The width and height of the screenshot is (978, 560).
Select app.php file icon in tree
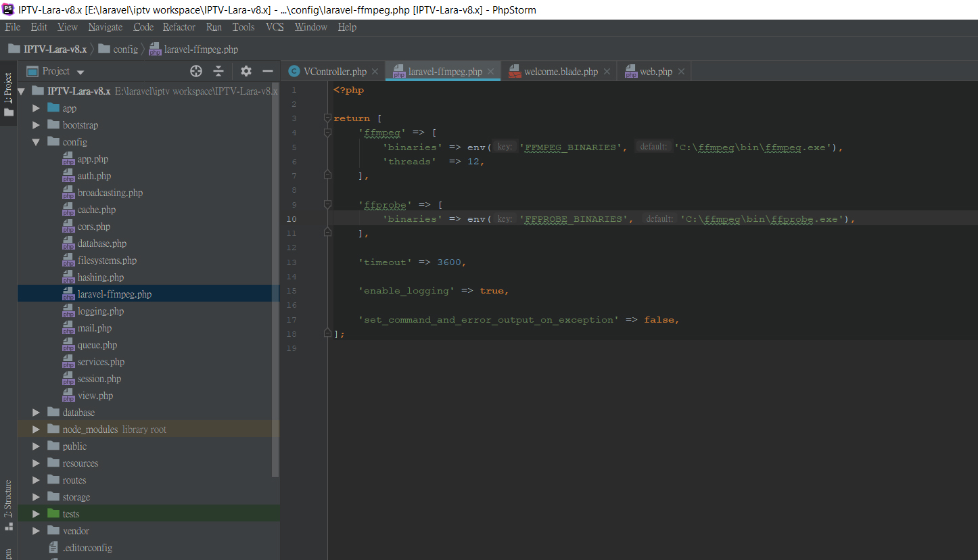[x=68, y=160]
